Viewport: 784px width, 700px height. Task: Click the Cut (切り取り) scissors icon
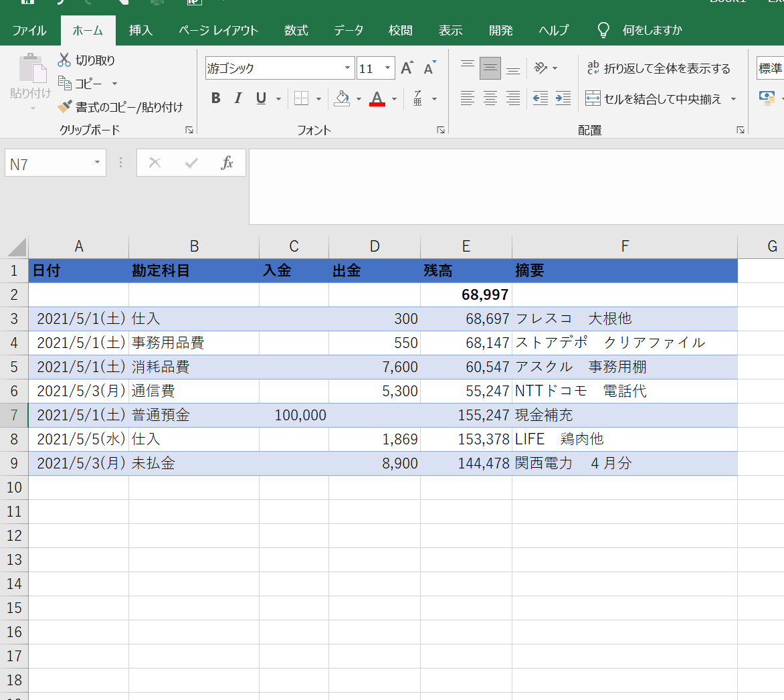[x=64, y=60]
